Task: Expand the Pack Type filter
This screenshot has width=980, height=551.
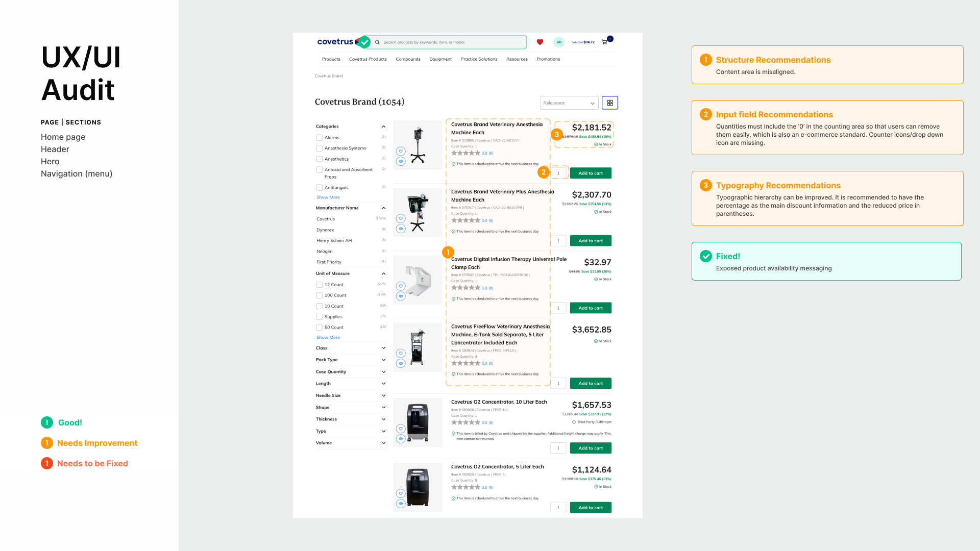Action: [x=384, y=360]
